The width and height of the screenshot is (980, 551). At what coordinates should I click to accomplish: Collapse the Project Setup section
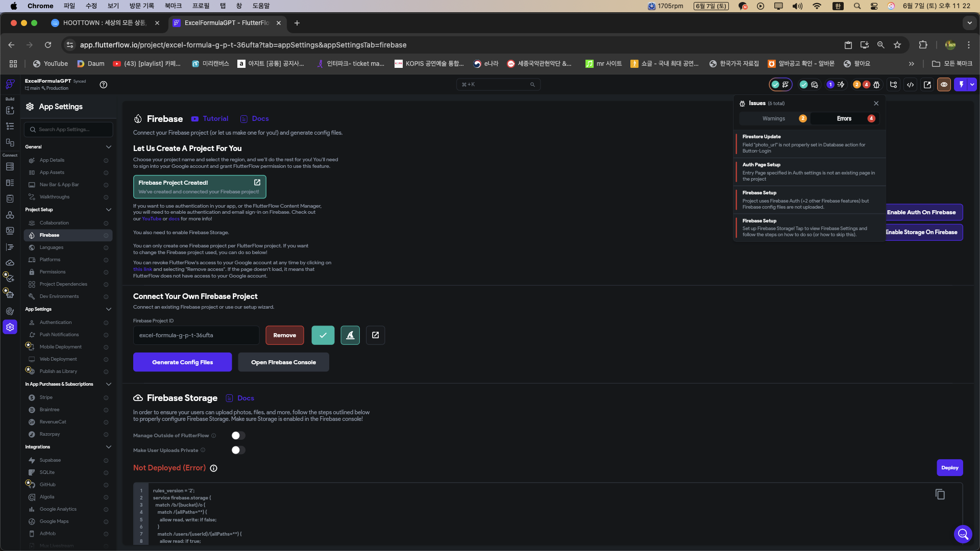[x=109, y=210]
